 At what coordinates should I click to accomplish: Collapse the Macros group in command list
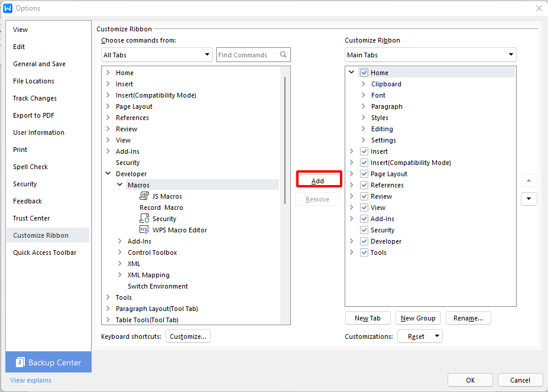(120, 184)
